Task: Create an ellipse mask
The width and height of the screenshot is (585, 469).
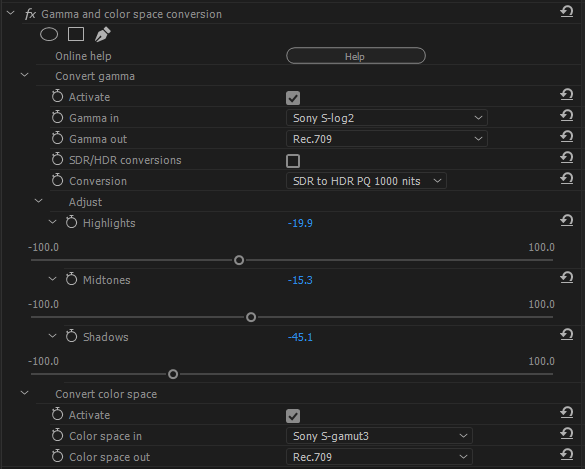Action: point(49,35)
